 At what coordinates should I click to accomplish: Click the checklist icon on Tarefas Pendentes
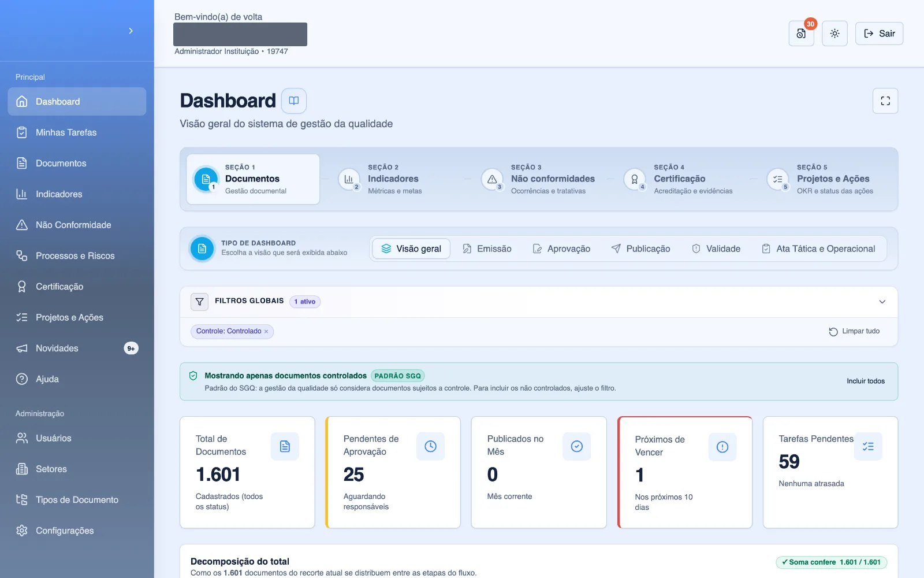(x=868, y=446)
